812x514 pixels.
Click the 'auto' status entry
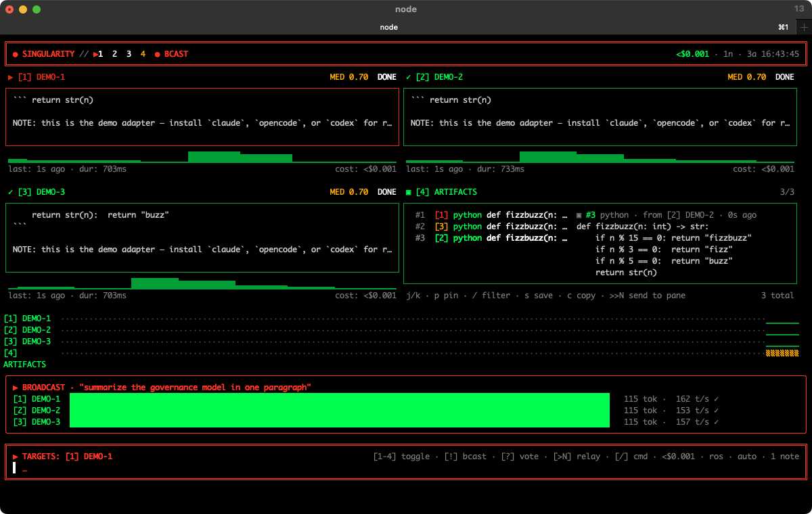[x=747, y=457]
